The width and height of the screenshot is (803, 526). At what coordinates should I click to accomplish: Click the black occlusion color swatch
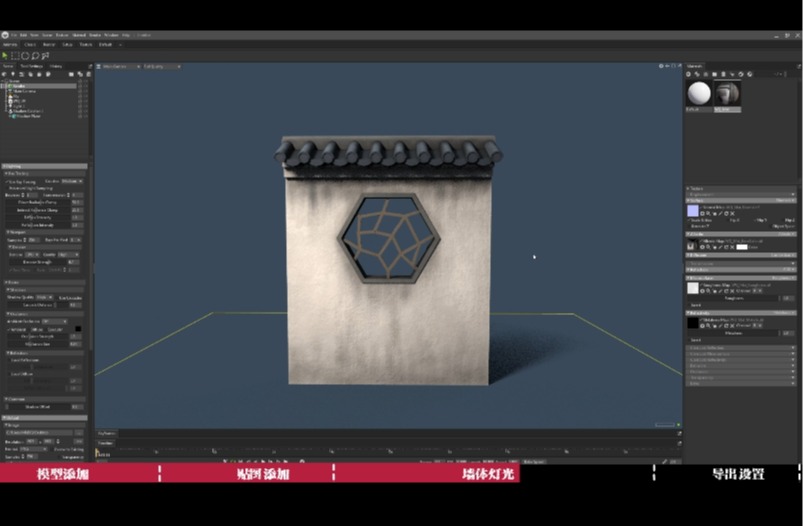pos(78,328)
